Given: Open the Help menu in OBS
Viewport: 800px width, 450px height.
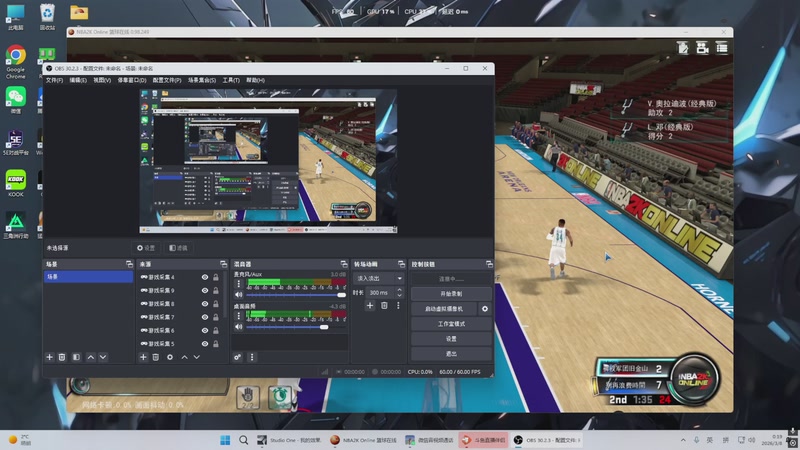Looking at the screenshot, I should (x=255, y=80).
